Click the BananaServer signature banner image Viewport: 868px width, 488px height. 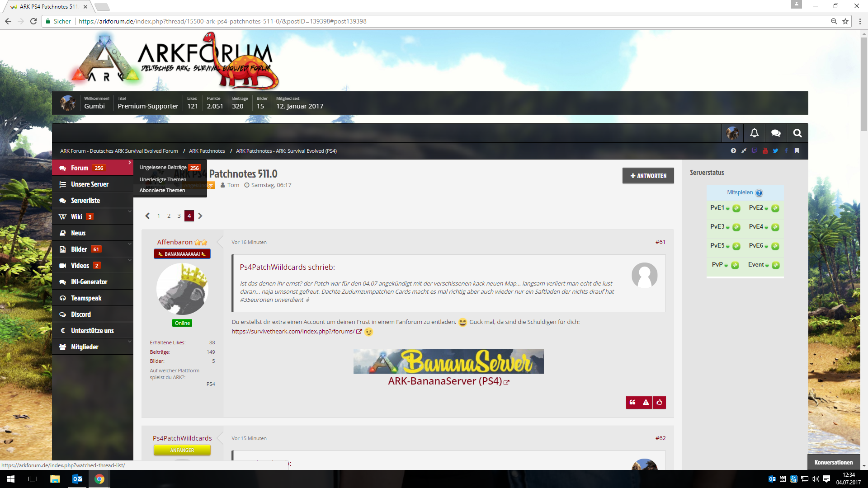pyautogui.click(x=448, y=361)
